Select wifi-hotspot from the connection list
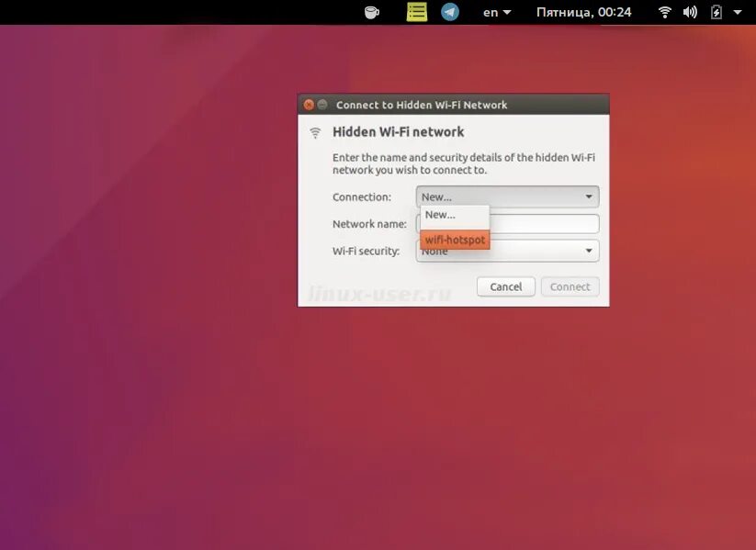 pyautogui.click(x=455, y=240)
